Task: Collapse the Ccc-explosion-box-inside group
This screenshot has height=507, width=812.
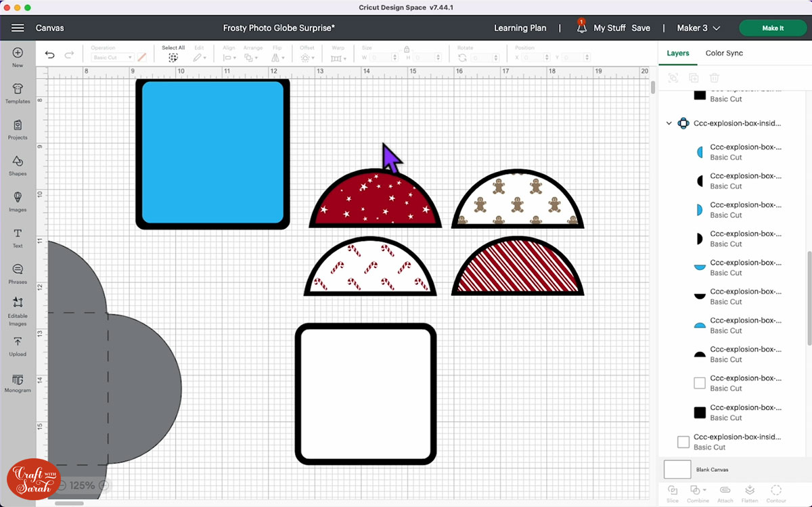Action: coord(669,123)
